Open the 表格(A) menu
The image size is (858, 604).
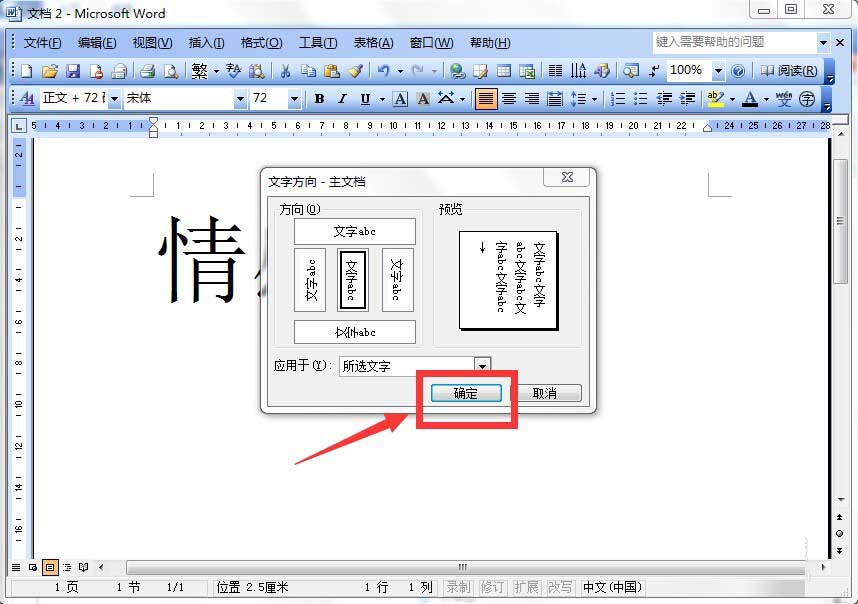[373, 42]
